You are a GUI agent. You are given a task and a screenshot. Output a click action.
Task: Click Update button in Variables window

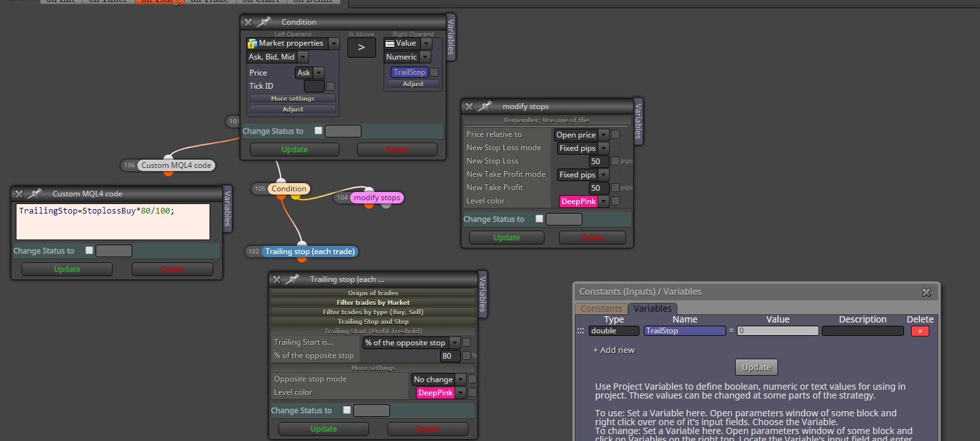756,367
